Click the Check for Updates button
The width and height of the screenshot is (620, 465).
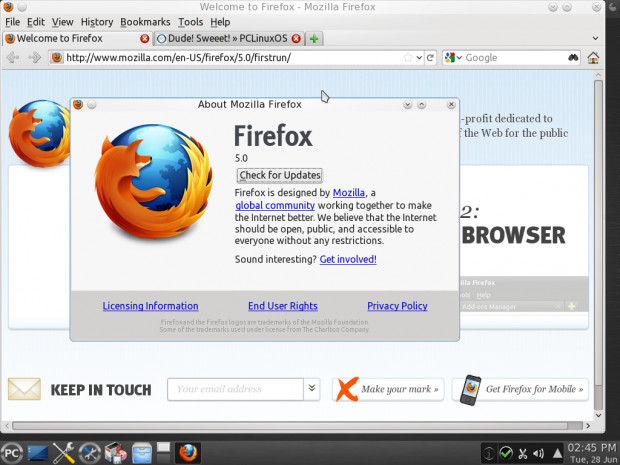click(280, 175)
